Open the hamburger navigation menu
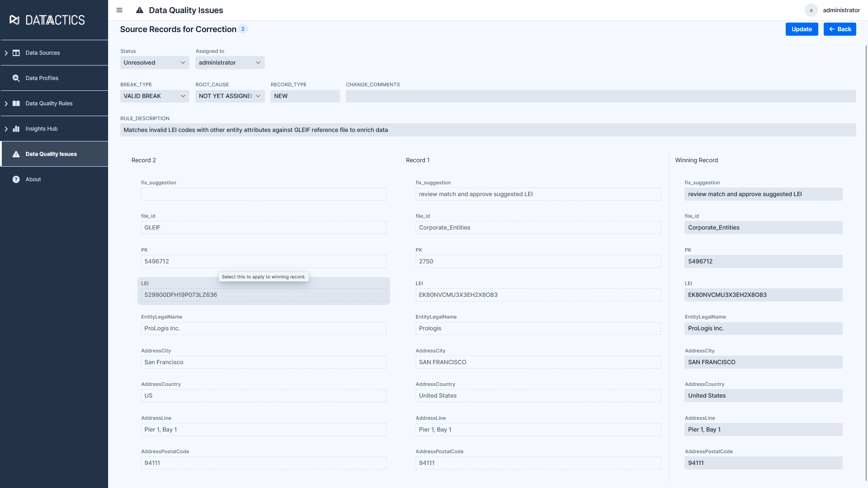Image resolution: width=868 pixels, height=488 pixels. click(119, 10)
